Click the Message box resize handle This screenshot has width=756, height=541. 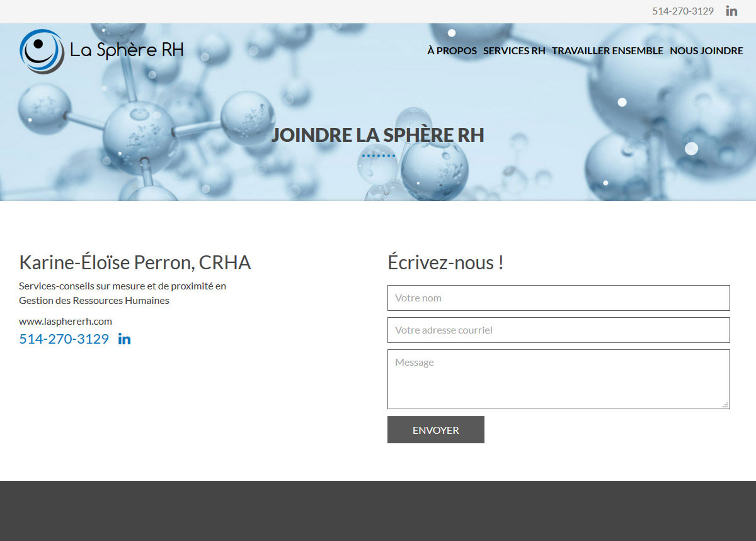(x=725, y=405)
